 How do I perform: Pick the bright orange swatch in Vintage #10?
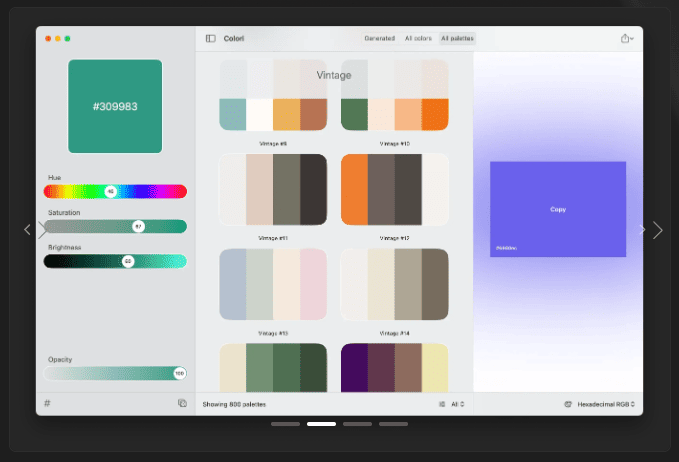(435, 114)
